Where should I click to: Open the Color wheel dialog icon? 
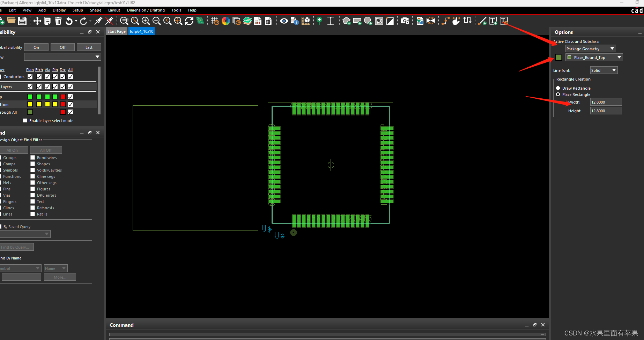tap(226, 21)
